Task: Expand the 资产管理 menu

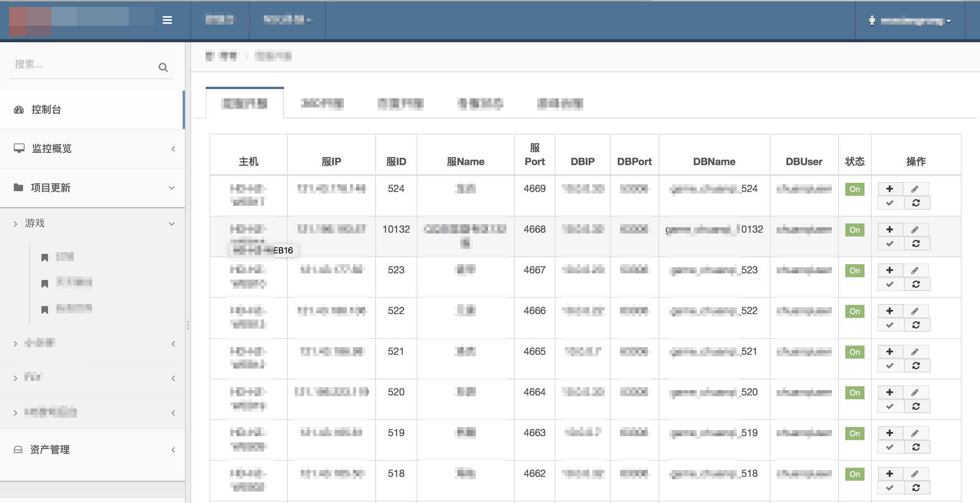Action: tap(92, 450)
